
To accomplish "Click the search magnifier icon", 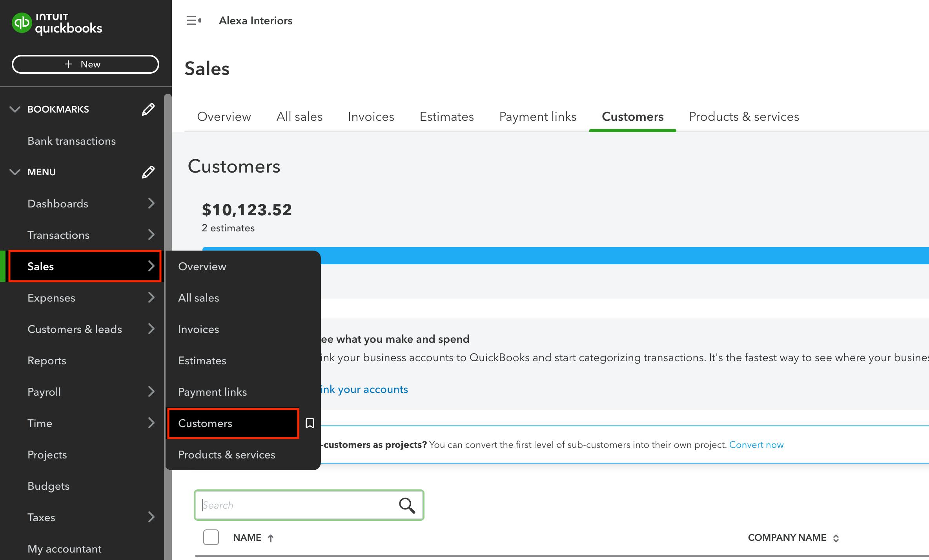I will click(x=407, y=505).
